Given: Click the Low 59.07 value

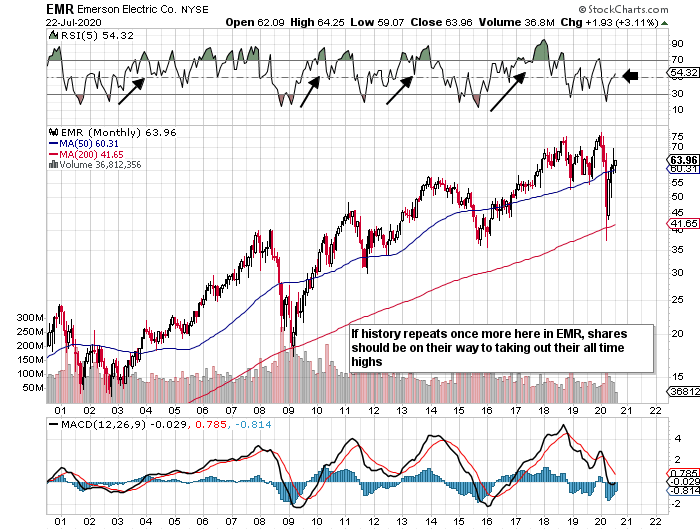Looking at the screenshot, I should [377, 22].
